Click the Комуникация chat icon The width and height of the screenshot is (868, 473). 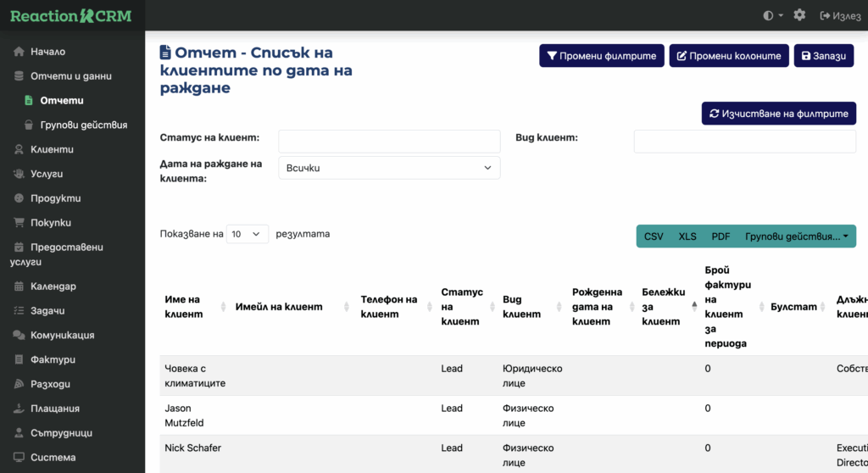click(19, 335)
